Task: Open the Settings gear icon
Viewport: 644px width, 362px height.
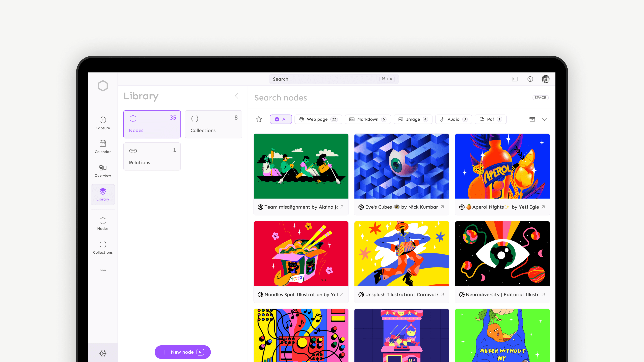Action: click(x=103, y=353)
